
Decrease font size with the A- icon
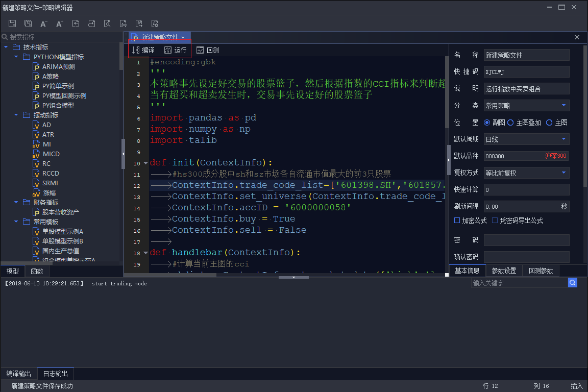(44, 23)
